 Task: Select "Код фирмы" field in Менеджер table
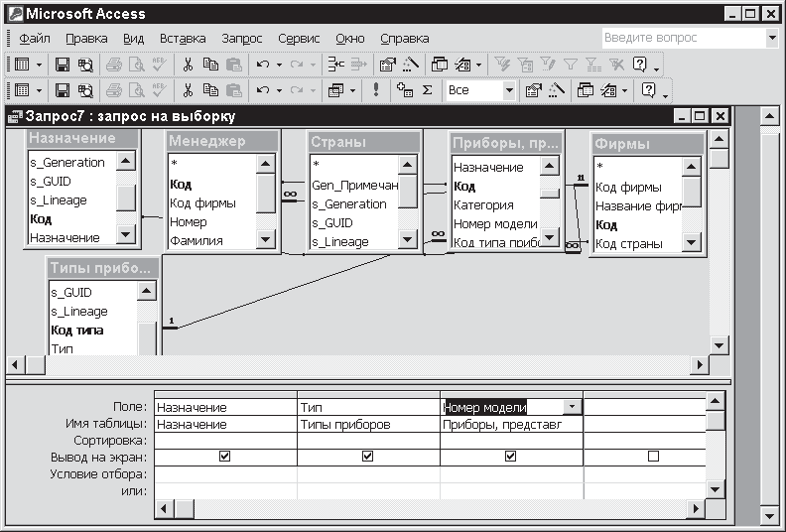click(x=202, y=203)
